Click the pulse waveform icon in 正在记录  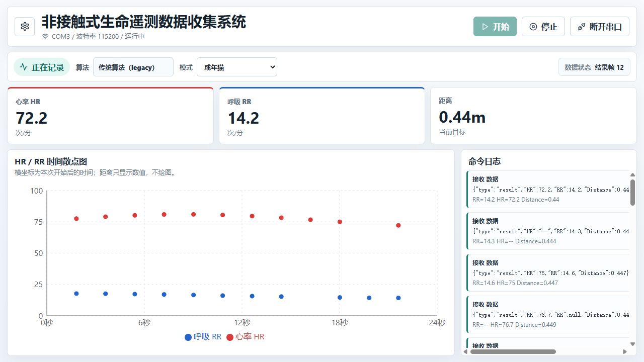pos(24,67)
